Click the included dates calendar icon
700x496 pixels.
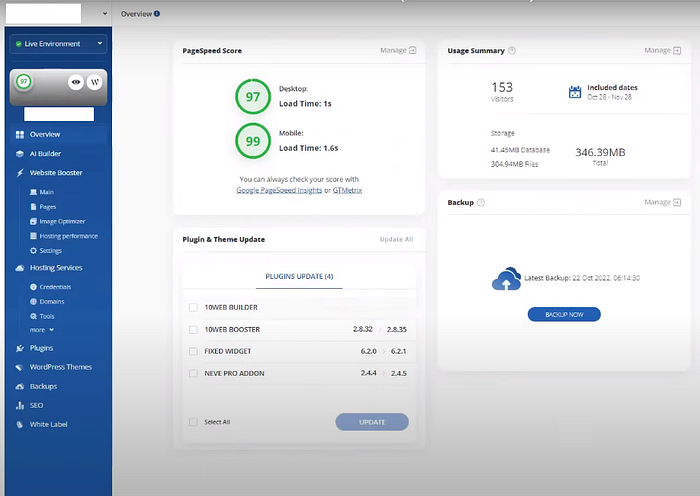(x=575, y=92)
